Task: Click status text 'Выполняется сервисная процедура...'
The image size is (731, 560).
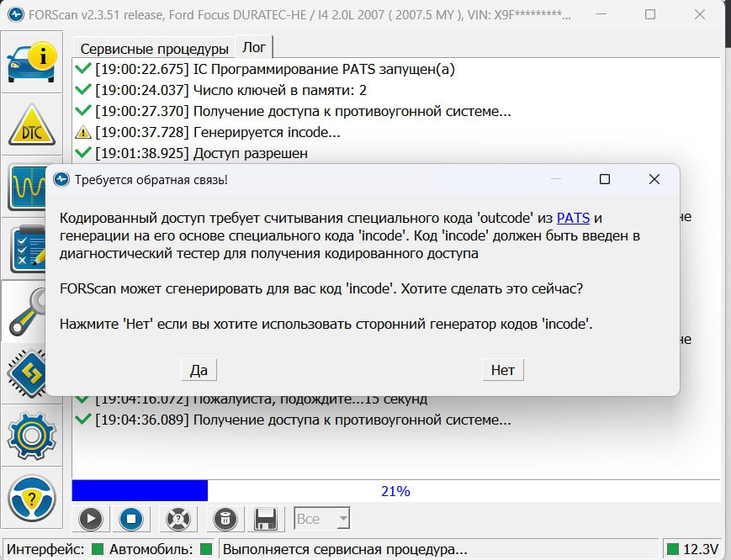Action: (x=345, y=549)
